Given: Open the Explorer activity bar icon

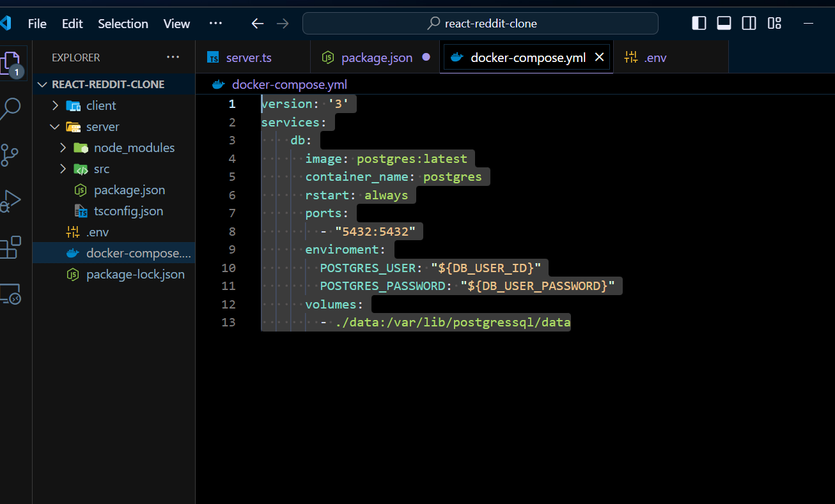Looking at the screenshot, I should [11, 64].
